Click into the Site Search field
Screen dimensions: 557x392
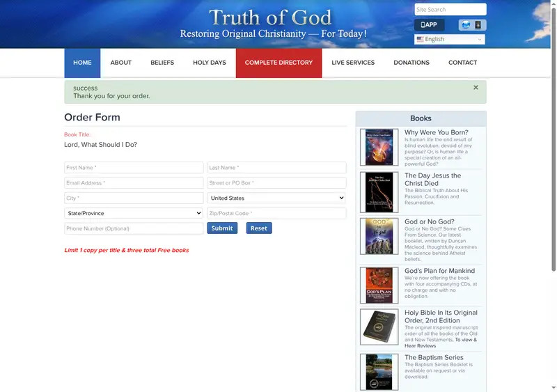click(450, 10)
